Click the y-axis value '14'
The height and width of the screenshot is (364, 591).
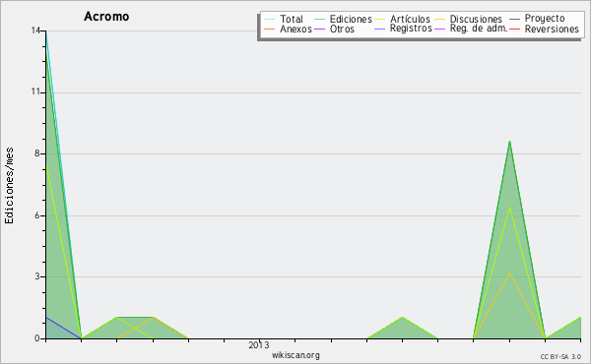tap(35, 30)
